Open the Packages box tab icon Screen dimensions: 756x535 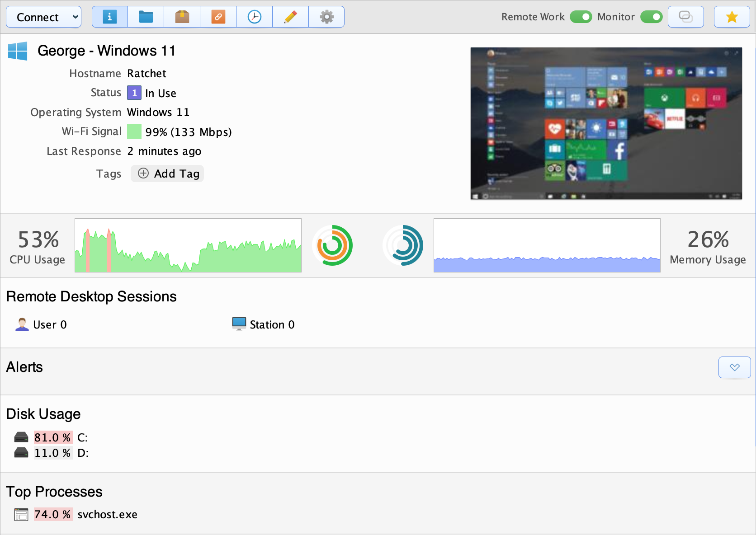182,17
